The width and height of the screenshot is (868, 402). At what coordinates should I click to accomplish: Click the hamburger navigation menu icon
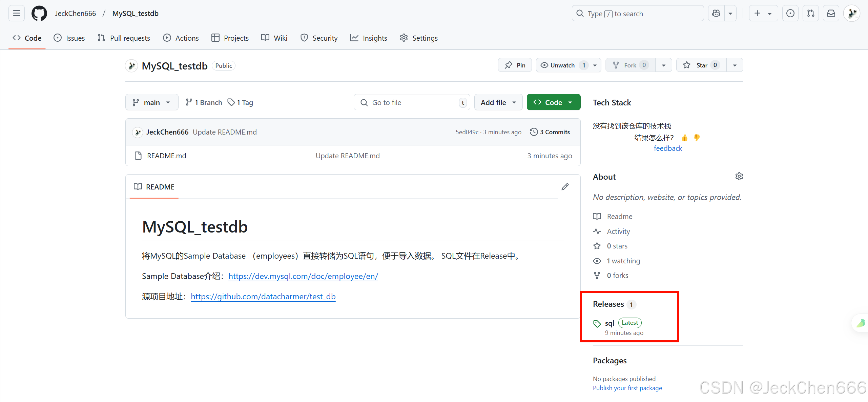pyautogui.click(x=16, y=13)
